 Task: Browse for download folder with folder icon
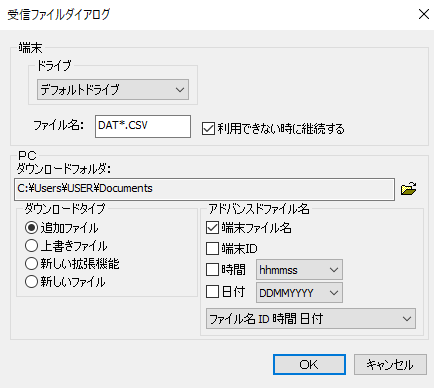[x=409, y=189]
